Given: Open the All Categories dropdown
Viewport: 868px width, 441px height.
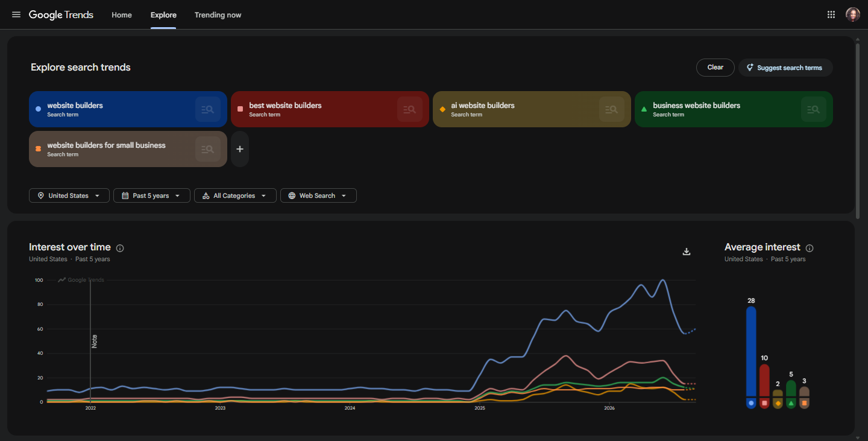Looking at the screenshot, I should 235,195.
